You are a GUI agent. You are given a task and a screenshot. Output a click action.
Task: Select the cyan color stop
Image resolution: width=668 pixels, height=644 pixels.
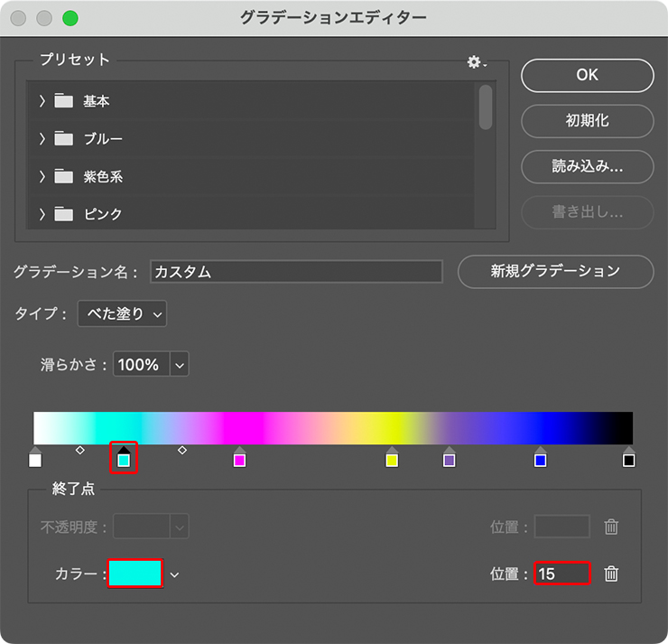click(125, 460)
